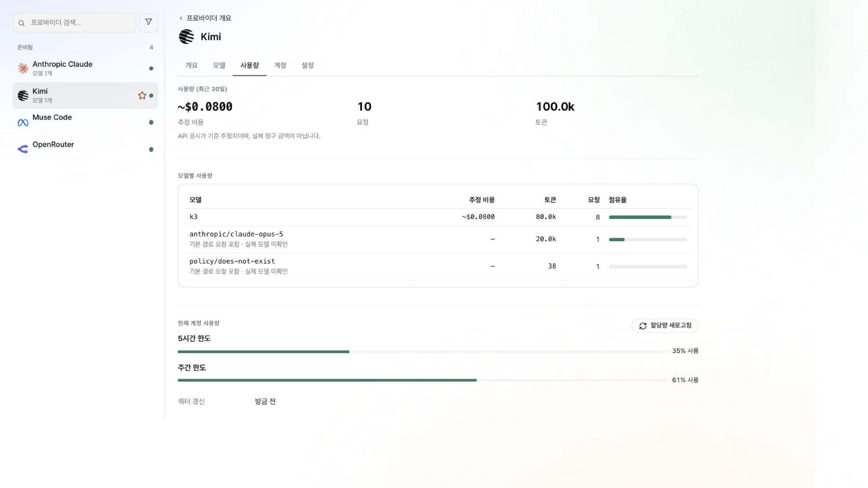The height and width of the screenshot is (488, 868).
Task: Click the 5시간 한도 progress bar
Action: [423, 352]
